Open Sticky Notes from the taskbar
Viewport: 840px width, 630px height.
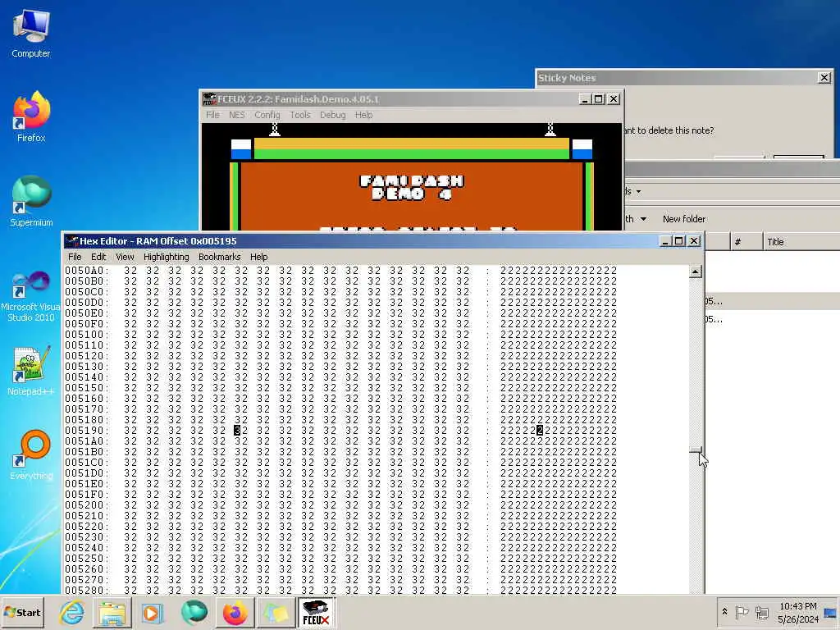[x=275, y=612]
